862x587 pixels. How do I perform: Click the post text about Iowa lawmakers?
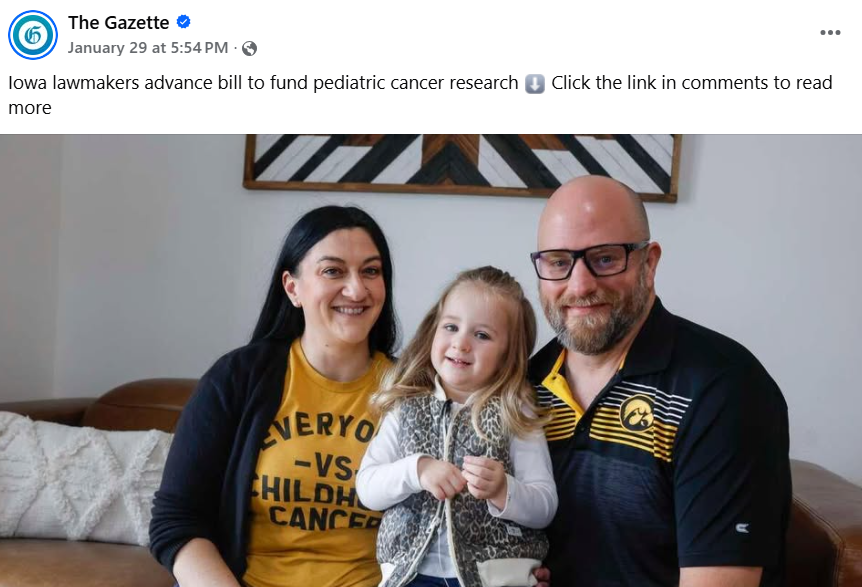coord(263,83)
